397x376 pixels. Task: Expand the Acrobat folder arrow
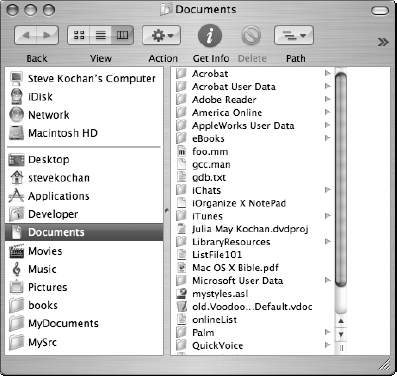click(328, 73)
